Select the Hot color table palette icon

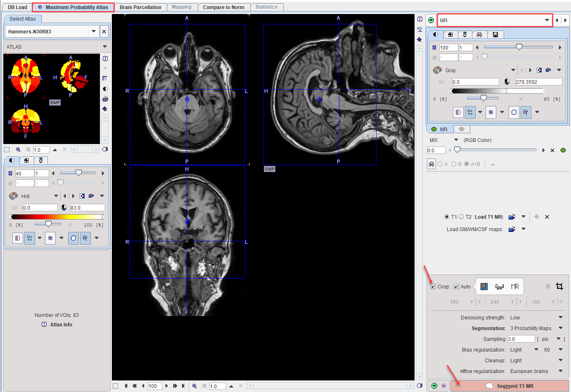(x=13, y=196)
